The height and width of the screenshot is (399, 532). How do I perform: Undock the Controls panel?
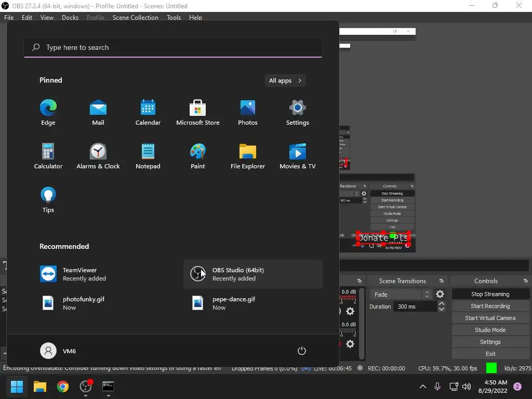point(526,281)
